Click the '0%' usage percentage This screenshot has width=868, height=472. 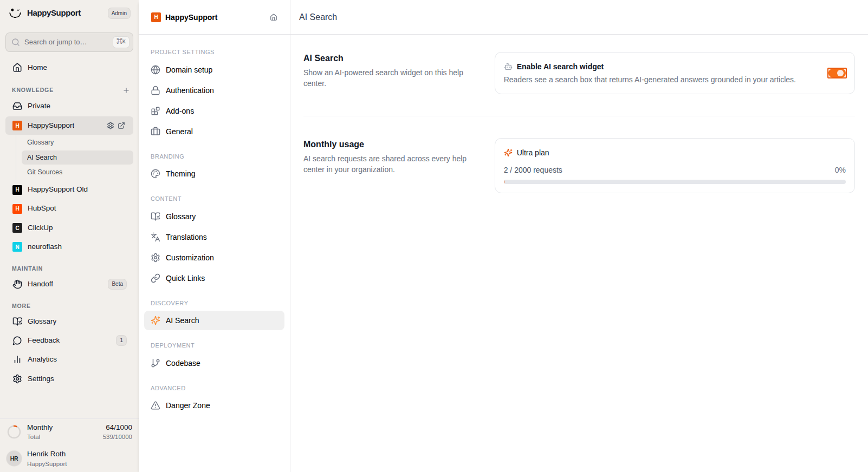840,170
